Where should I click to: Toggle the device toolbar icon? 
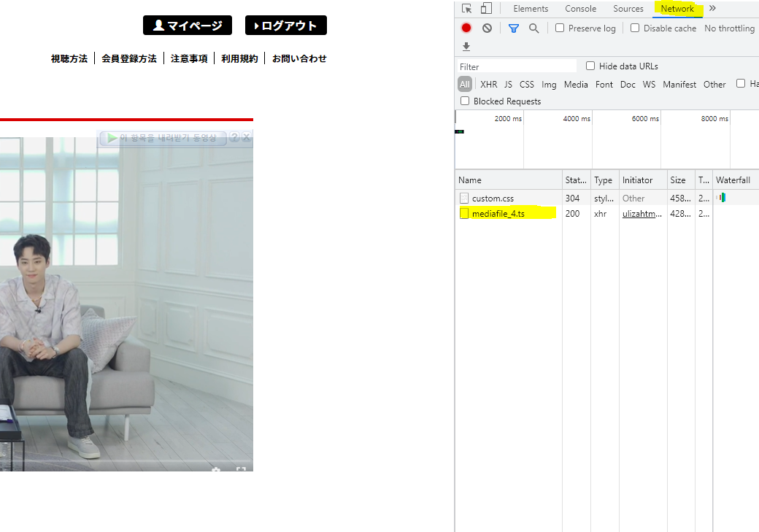point(486,9)
